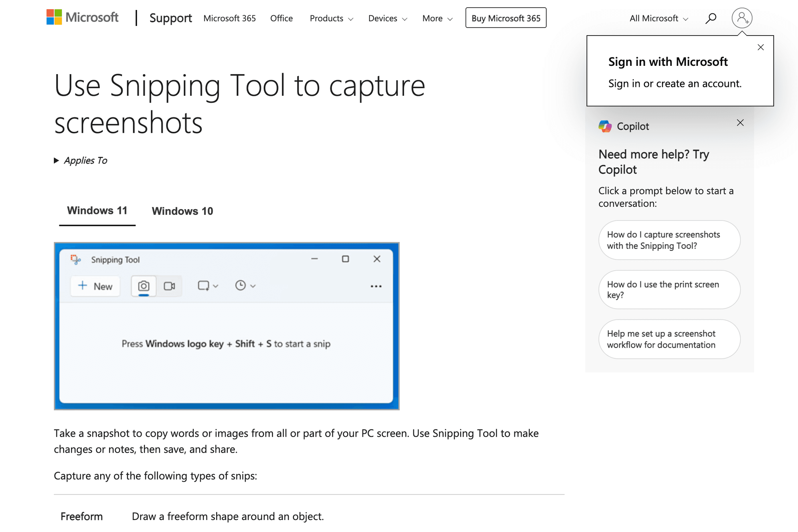Viewport: 798px width, 532px height.
Task: Switch to the Windows 11 tab
Action: click(97, 211)
